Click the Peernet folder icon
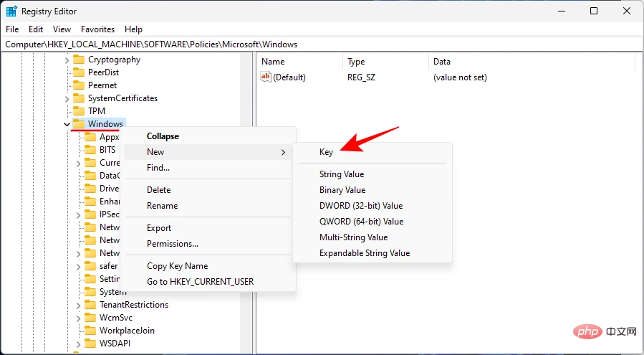 click(x=79, y=85)
